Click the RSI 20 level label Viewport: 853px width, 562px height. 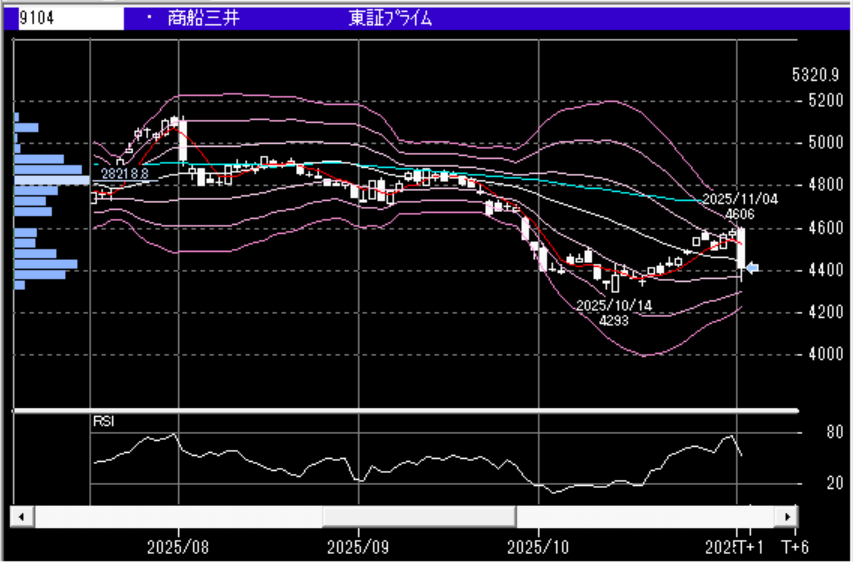835,483
